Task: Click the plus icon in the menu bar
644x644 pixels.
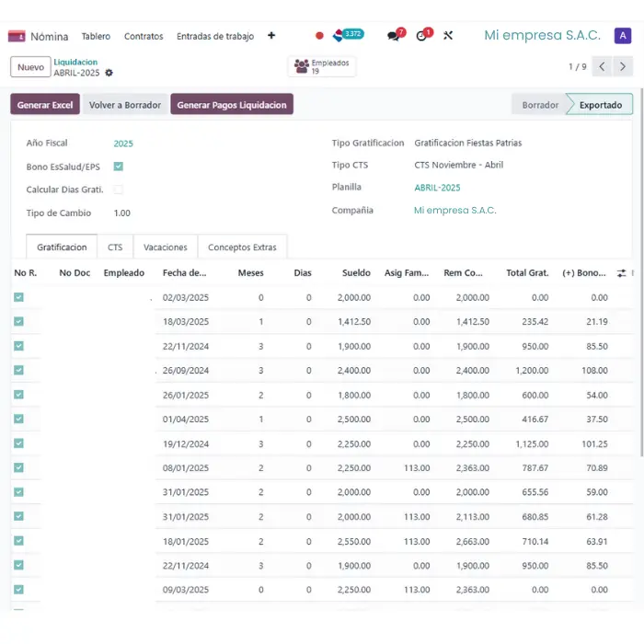Action: 271,36
